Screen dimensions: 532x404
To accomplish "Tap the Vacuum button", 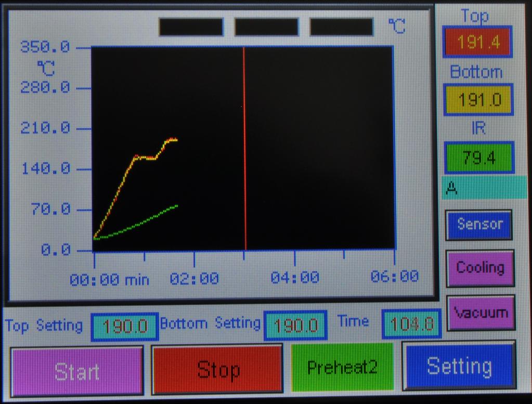I will (x=481, y=312).
